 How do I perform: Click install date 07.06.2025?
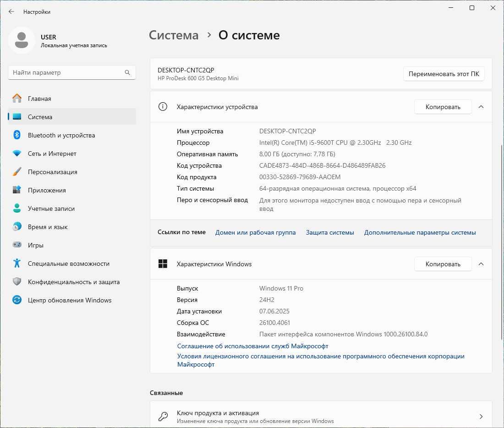[x=274, y=311]
